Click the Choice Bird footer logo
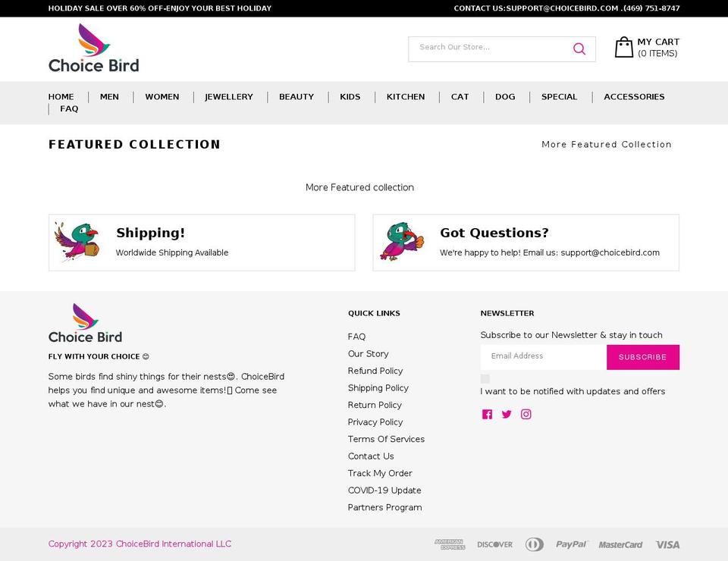This screenshot has width=728, height=561. tap(86, 324)
